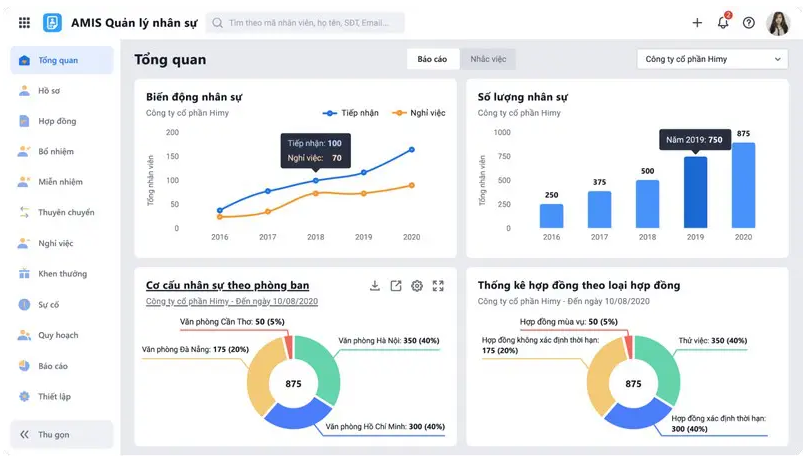Open the help question mark icon
Viewport: 811px width, 464px height.
(x=749, y=23)
